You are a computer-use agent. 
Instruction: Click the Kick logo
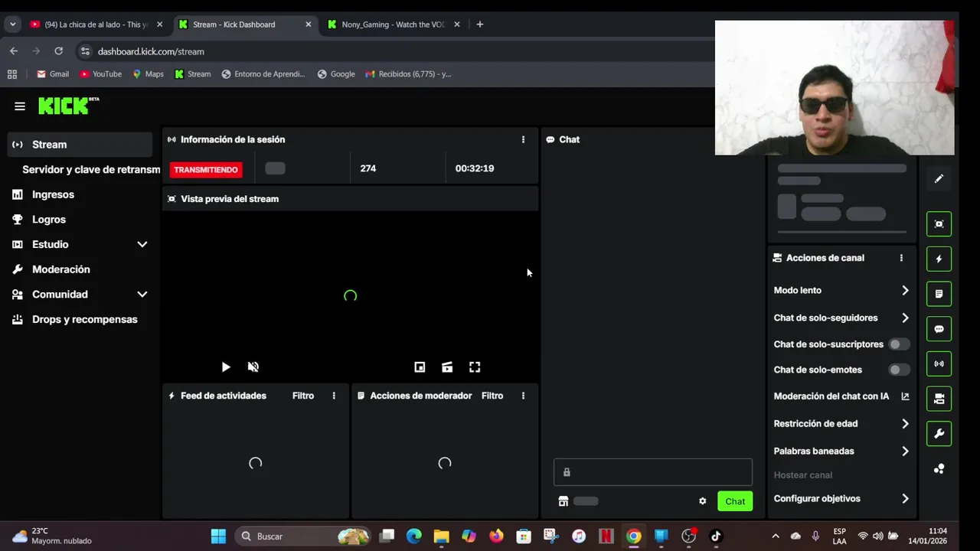coord(69,106)
